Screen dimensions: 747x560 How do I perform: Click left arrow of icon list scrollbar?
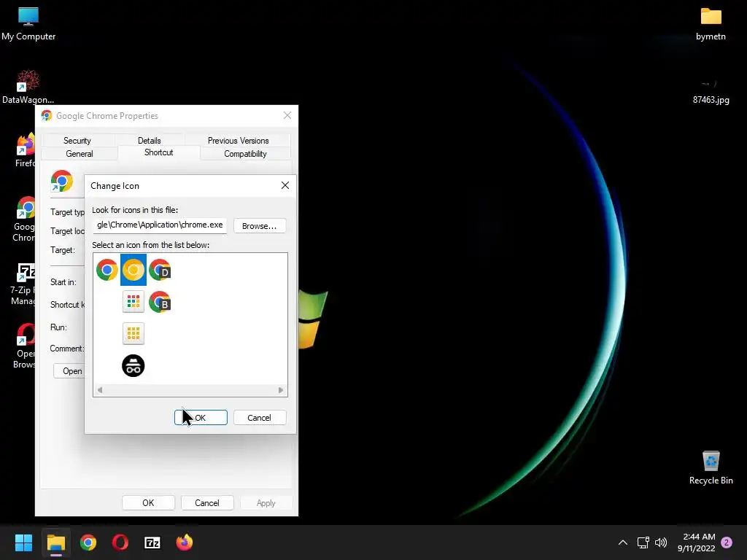coord(99,390)
